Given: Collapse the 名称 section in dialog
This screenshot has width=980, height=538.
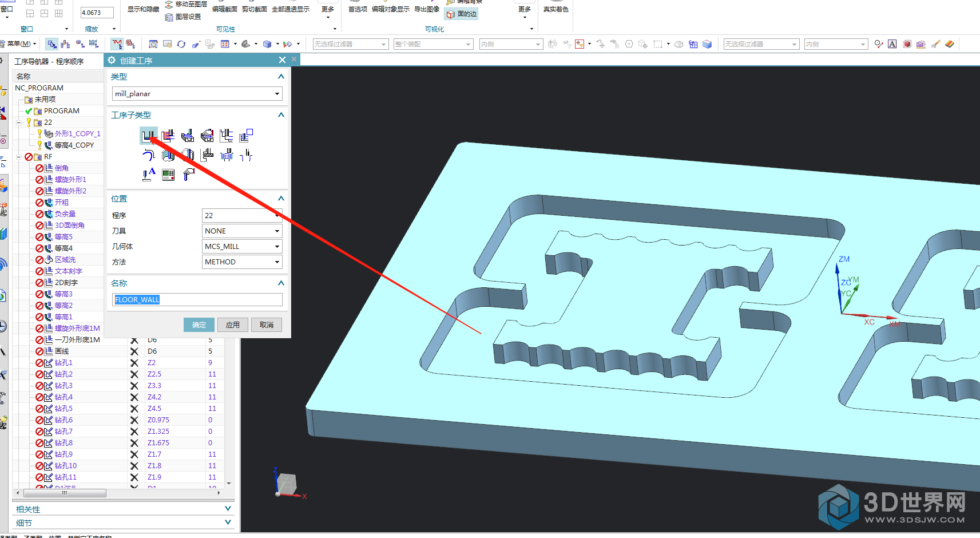Looking at the screenshot, I should (x=281, y=283).
